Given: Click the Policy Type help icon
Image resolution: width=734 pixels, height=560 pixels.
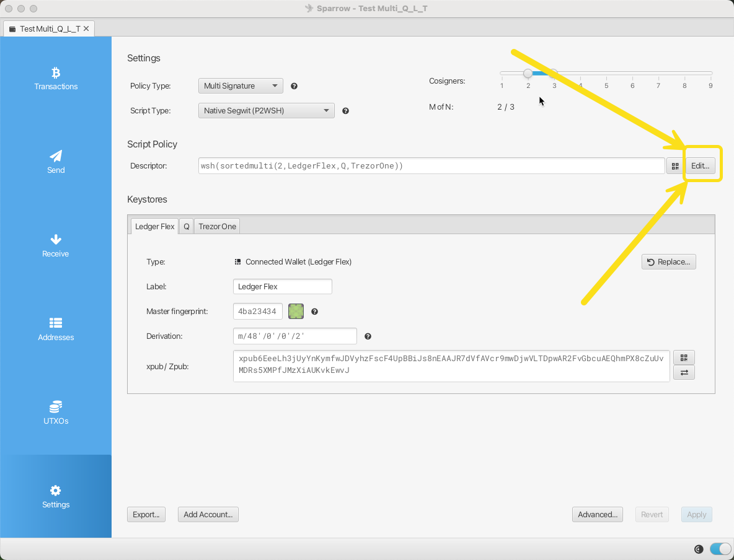Looking at the screenshot, I should (x=294, y=86).
